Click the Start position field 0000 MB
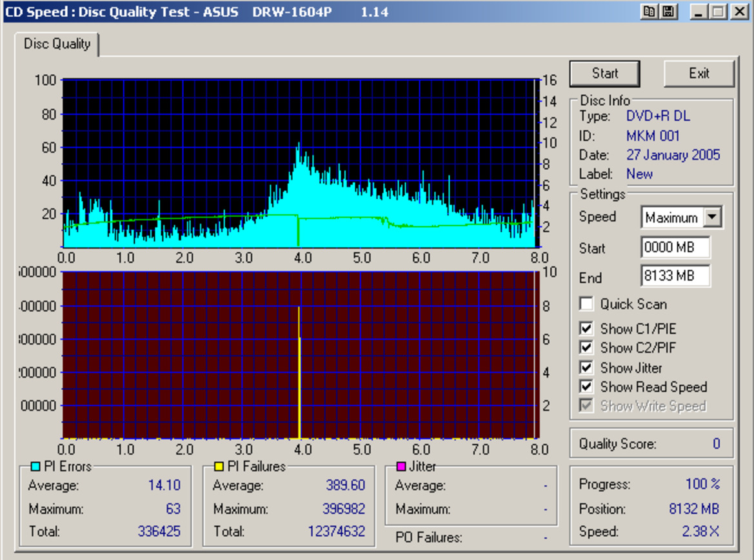 675,247
